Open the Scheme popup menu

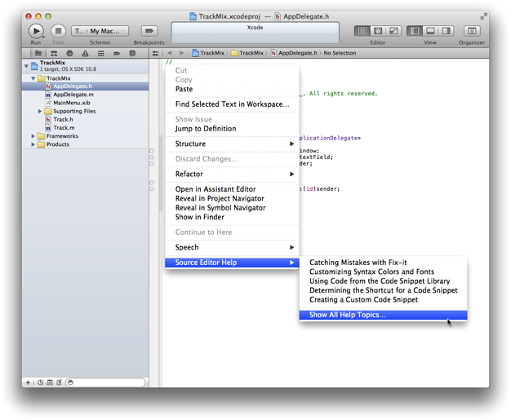(x=100, y=31)
